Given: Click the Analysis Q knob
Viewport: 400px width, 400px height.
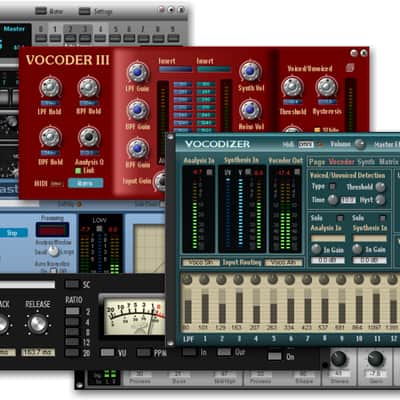Looking at the screenshot, I should click(x=89, y=137).
